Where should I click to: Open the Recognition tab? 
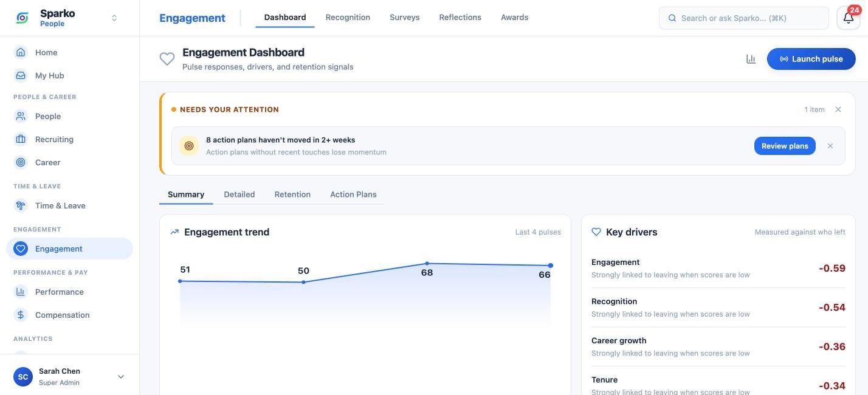[348, 17]
